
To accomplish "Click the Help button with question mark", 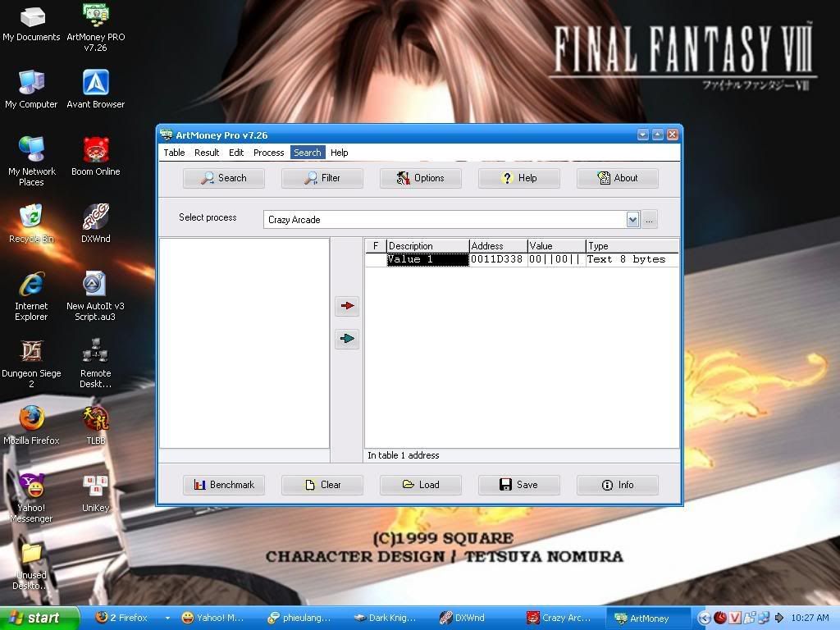I will [519, 178].
